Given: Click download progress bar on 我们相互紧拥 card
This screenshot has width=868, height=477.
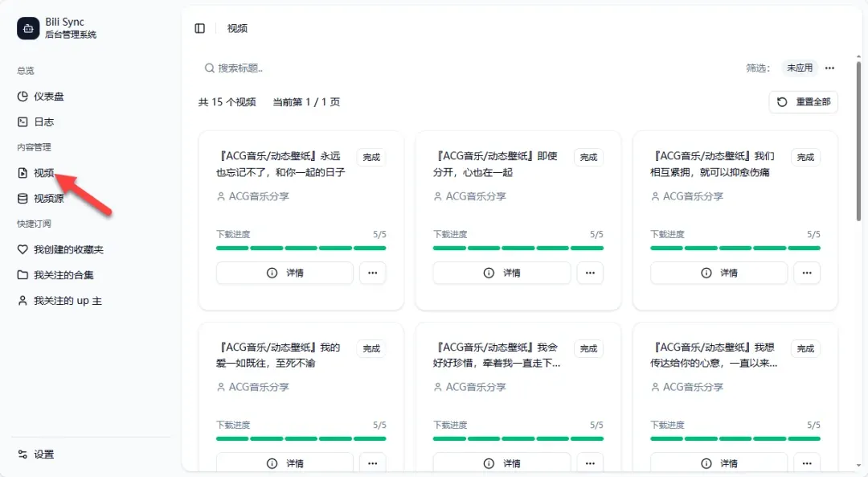Looking at the screenshot, I should pyautogui.click(x=735, y=249).
